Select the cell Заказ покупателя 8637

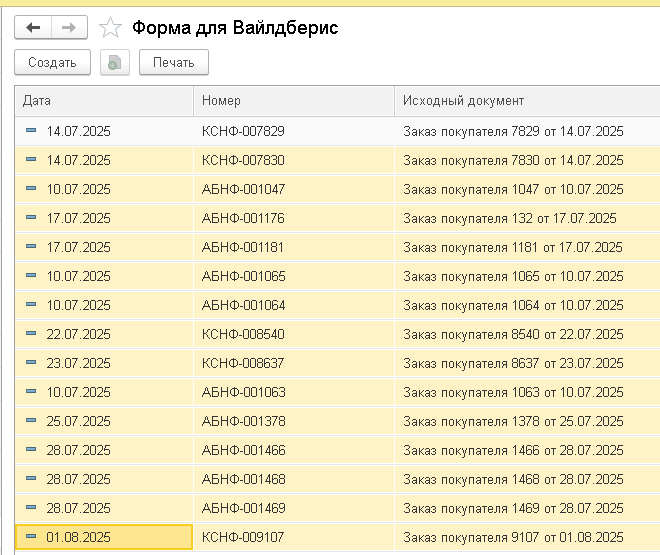(x=512, y=363)
